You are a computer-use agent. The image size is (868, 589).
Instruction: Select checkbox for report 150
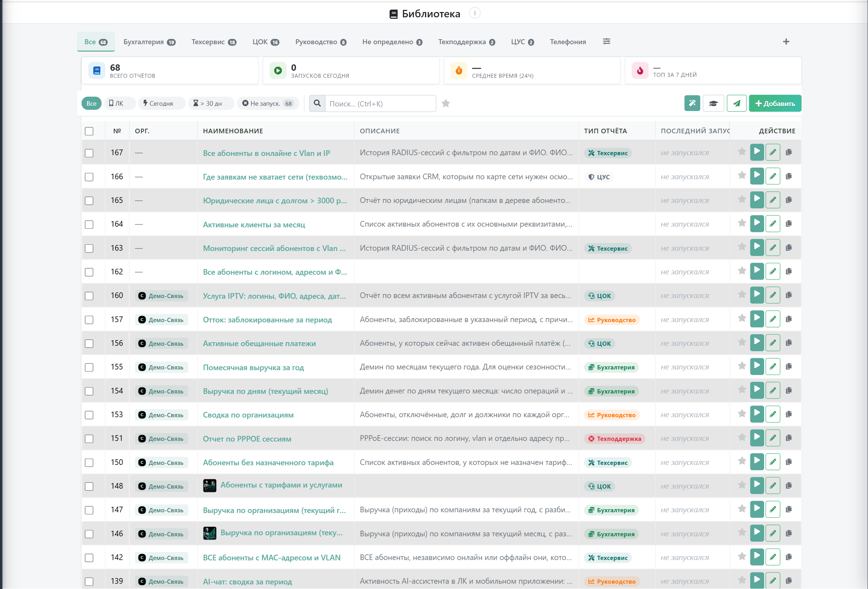(89, 463)
